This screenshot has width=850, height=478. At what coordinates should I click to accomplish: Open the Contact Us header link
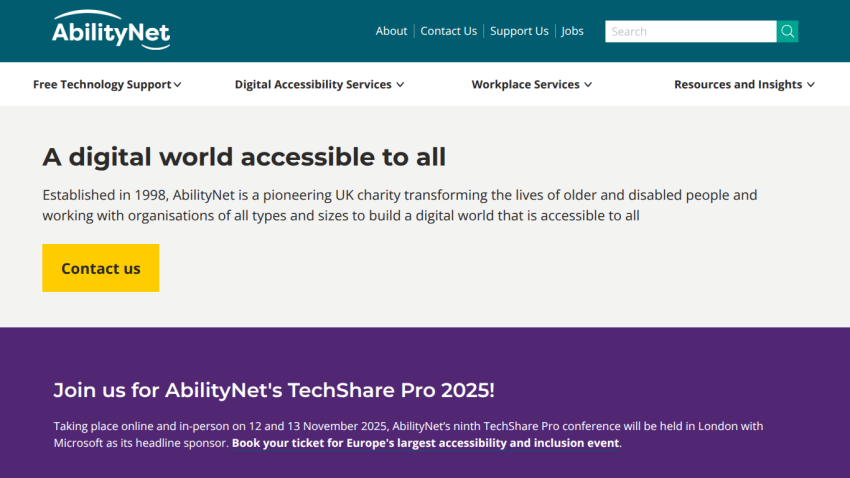(x=448, y=31)
